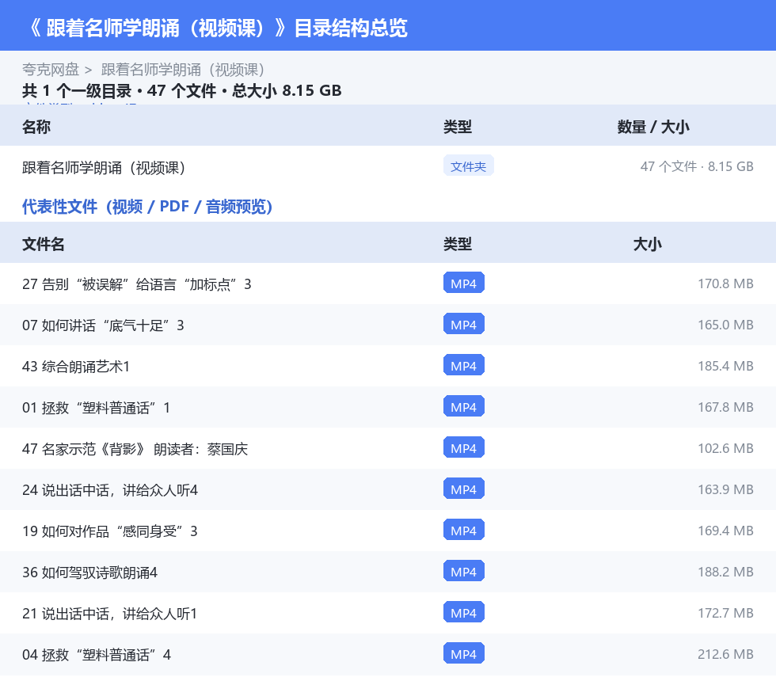This screenshot has height=700, width=776.
Task: Click the MP4 badge for file 07
Action: coord(464,324)
